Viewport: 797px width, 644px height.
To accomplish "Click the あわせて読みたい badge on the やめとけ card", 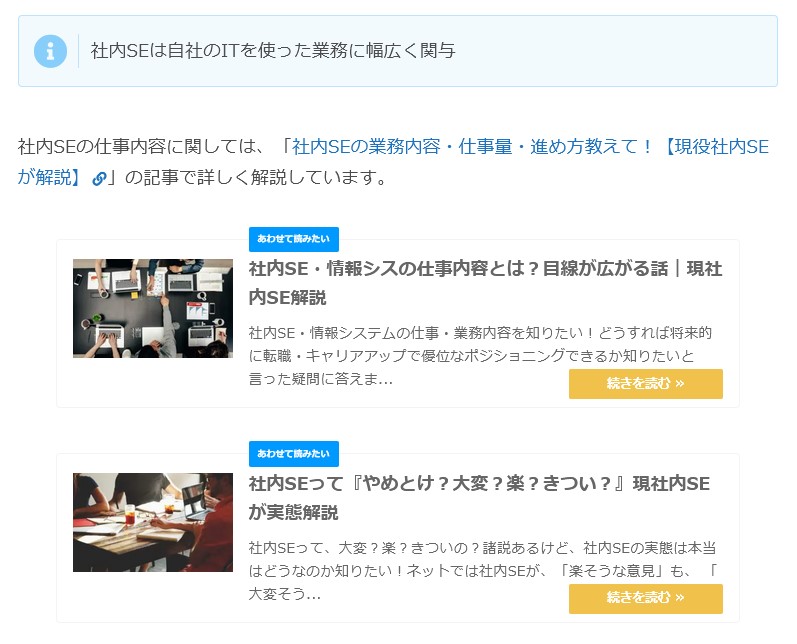I will pos(293,453).
